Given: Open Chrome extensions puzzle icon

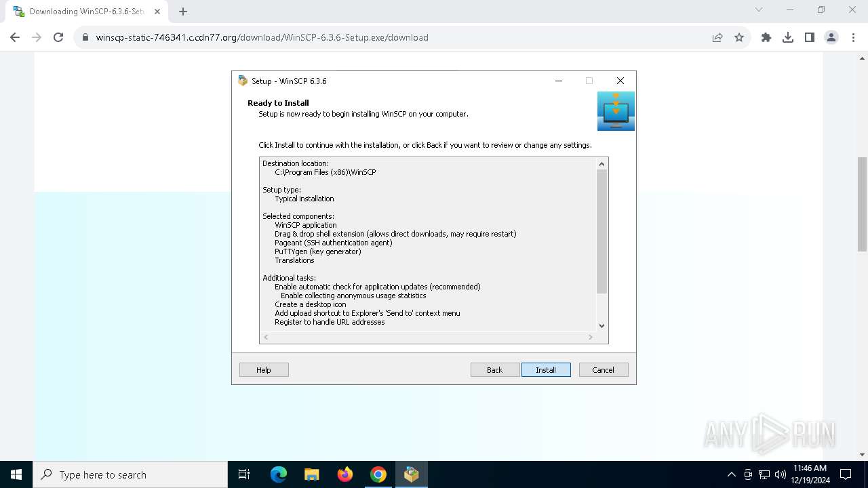Looking at the screenshot, I should tap(766, 37).
